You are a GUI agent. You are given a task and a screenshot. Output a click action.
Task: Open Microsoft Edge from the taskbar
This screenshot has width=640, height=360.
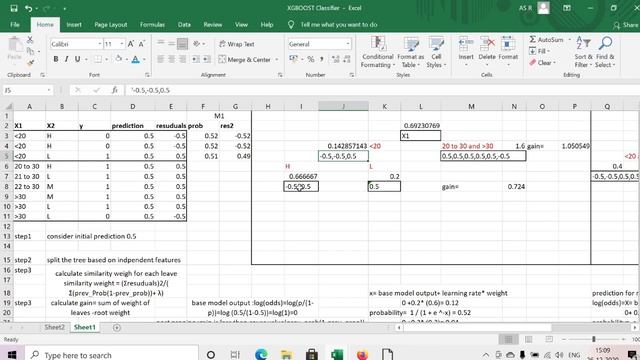point(261,354)
